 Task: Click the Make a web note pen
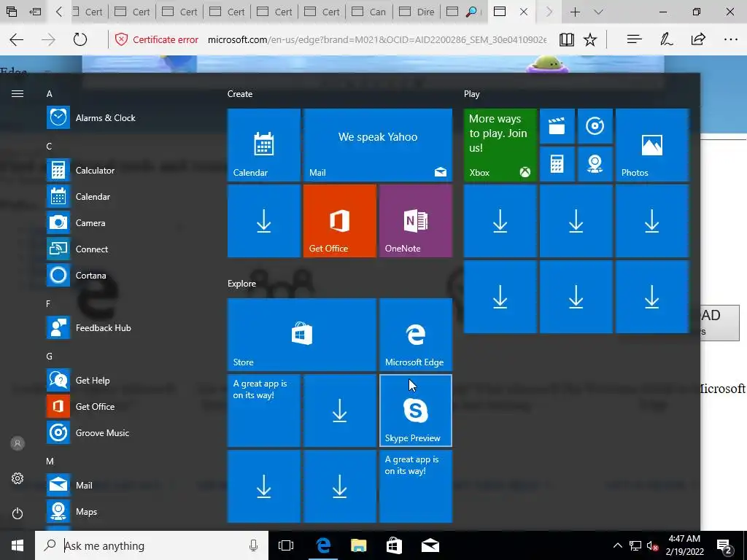666,39
